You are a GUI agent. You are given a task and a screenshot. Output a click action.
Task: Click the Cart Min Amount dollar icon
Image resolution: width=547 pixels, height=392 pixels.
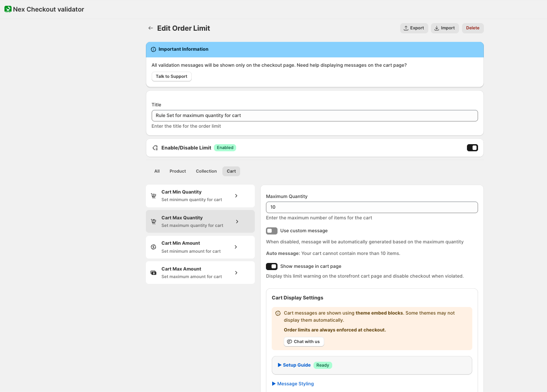(x=153, y=247)
